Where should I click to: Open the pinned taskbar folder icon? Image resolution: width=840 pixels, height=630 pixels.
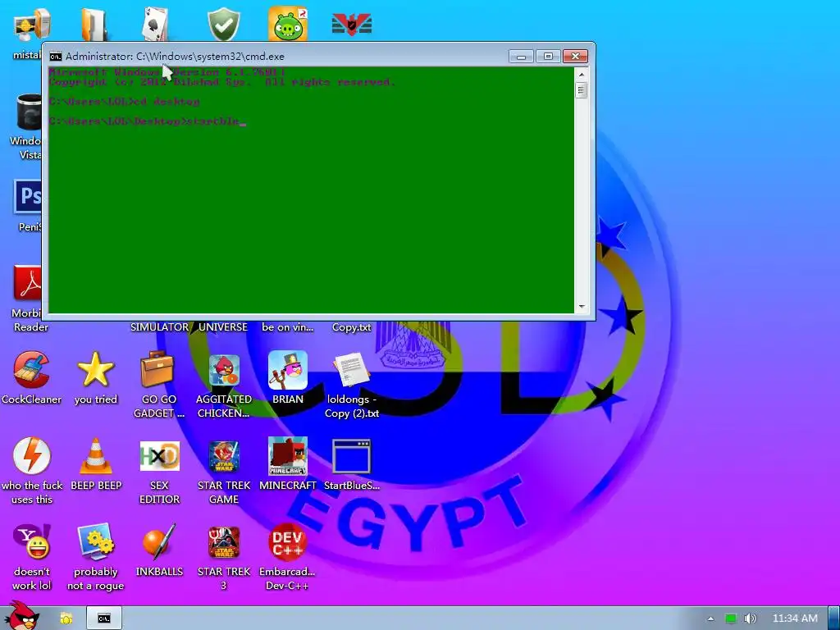pyautogui.click(x=66, y=619)
